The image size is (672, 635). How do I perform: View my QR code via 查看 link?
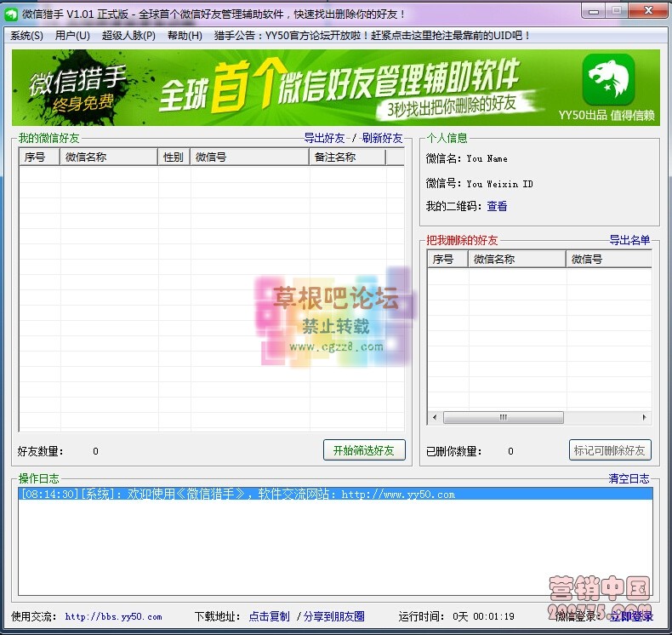tap(497, 206)
